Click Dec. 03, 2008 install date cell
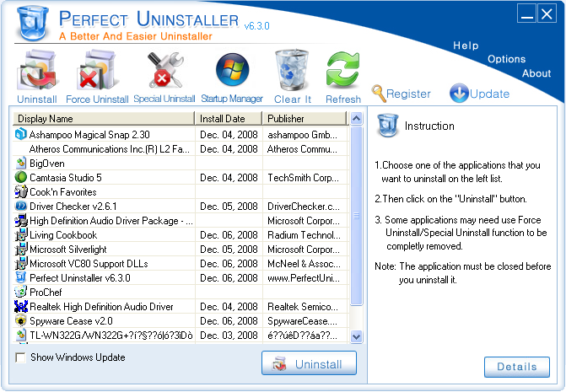The height and width of the screenshot is (392, 566). tap(229, 336)
